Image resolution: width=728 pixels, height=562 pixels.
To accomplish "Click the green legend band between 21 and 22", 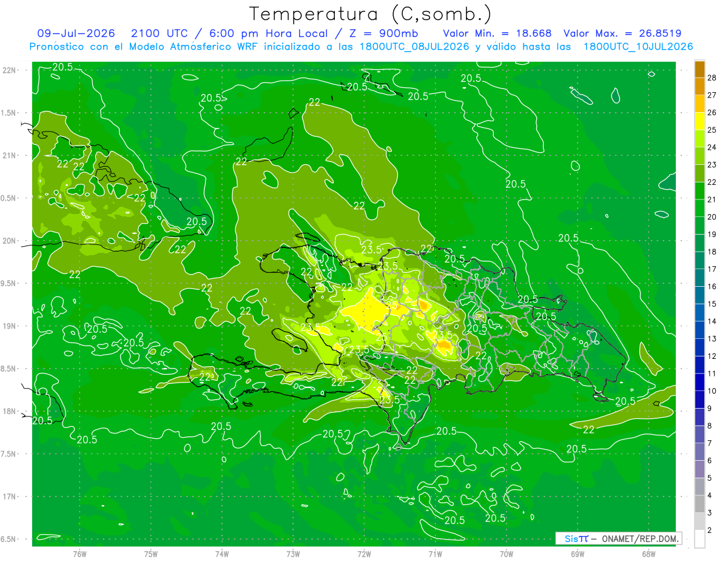I will [x=699, y=191].
